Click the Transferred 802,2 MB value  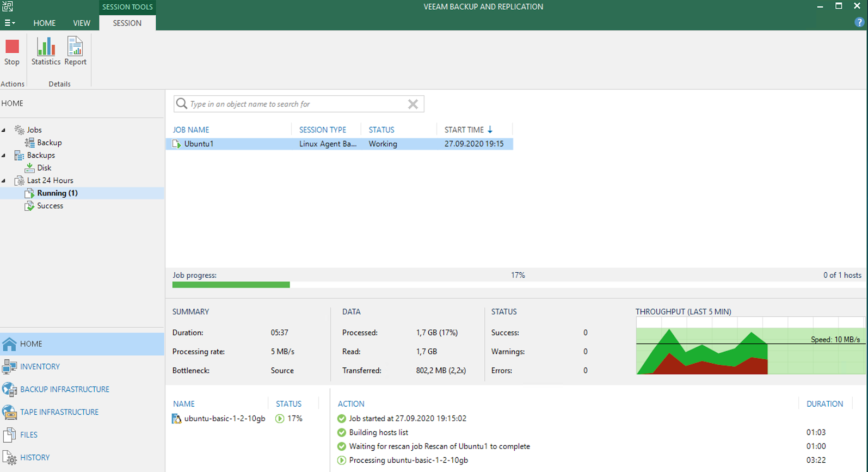441,371
